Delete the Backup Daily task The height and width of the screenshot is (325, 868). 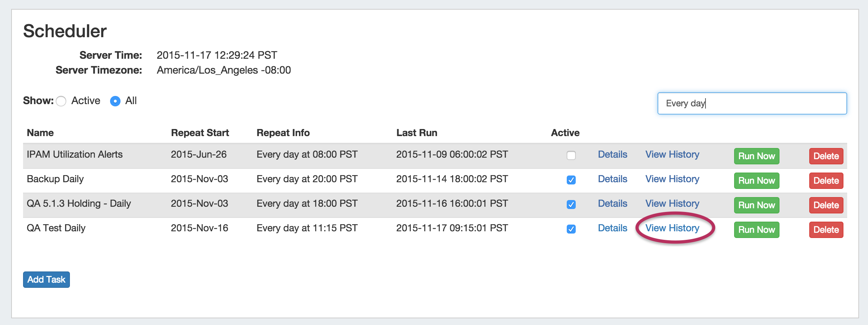pyautogui.click(x=826, y=181)
